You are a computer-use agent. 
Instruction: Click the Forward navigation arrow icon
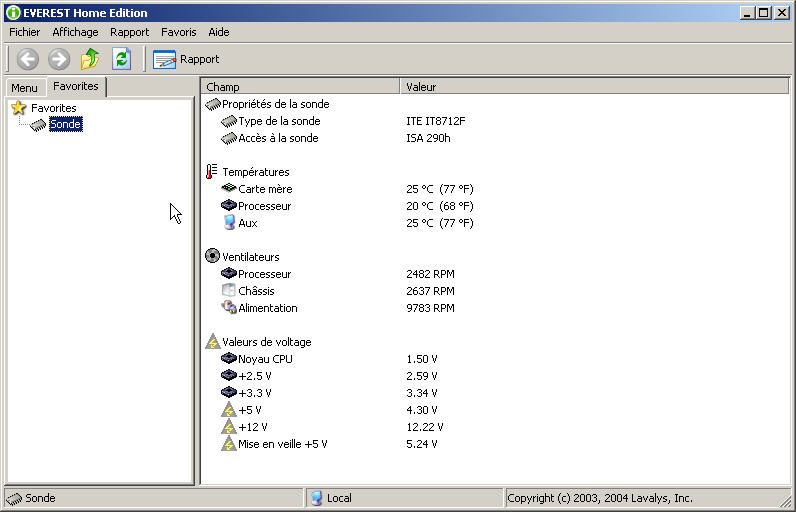click(59, 59)
